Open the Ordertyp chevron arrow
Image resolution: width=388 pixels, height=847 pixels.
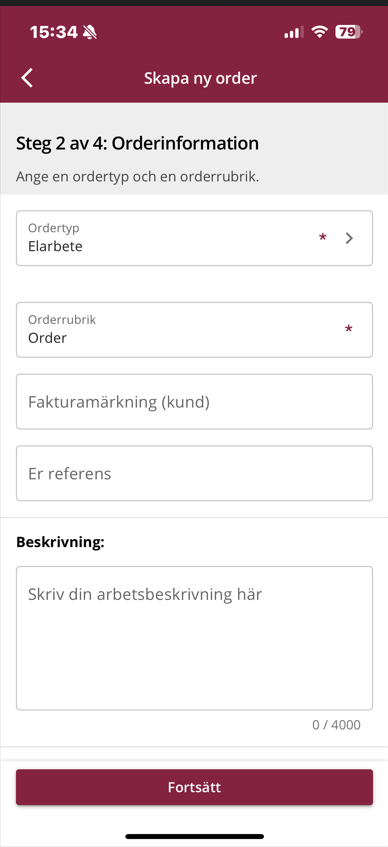coord(349,238)
